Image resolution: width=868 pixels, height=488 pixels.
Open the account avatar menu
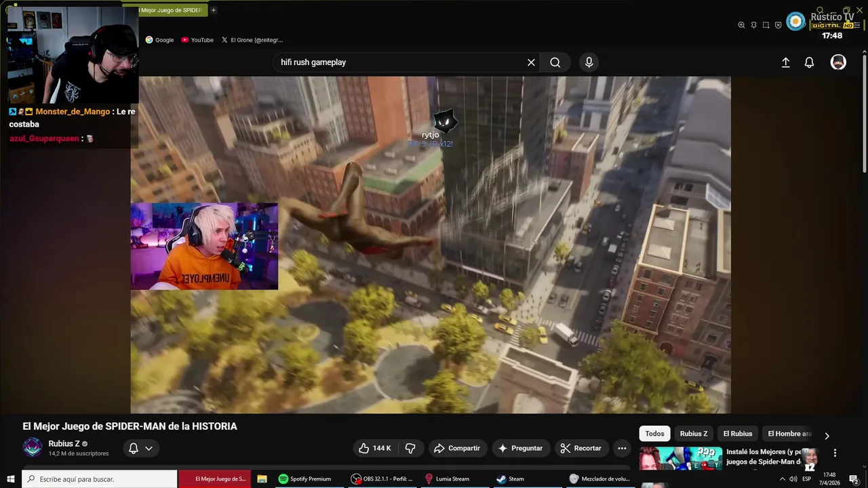point(838,62)
